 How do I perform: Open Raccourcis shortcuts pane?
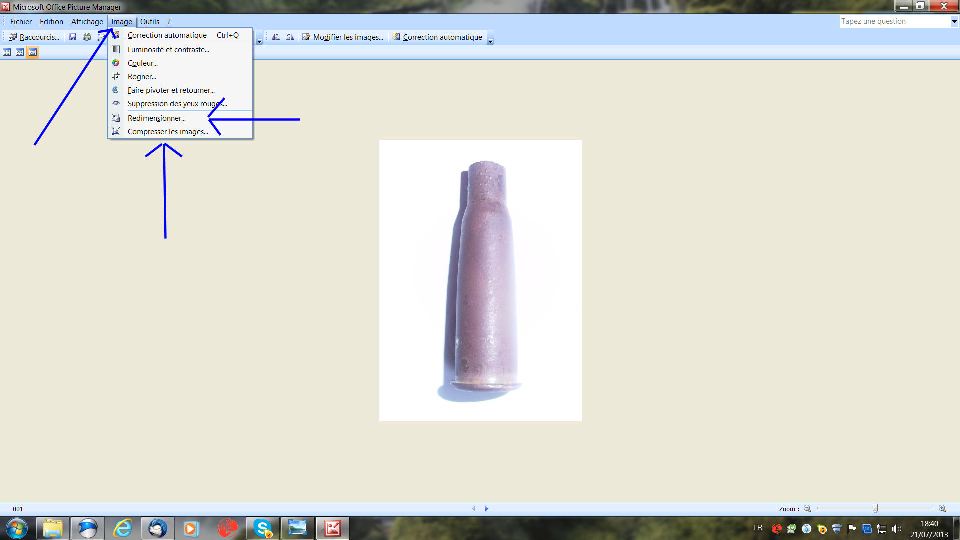[34, 37]
